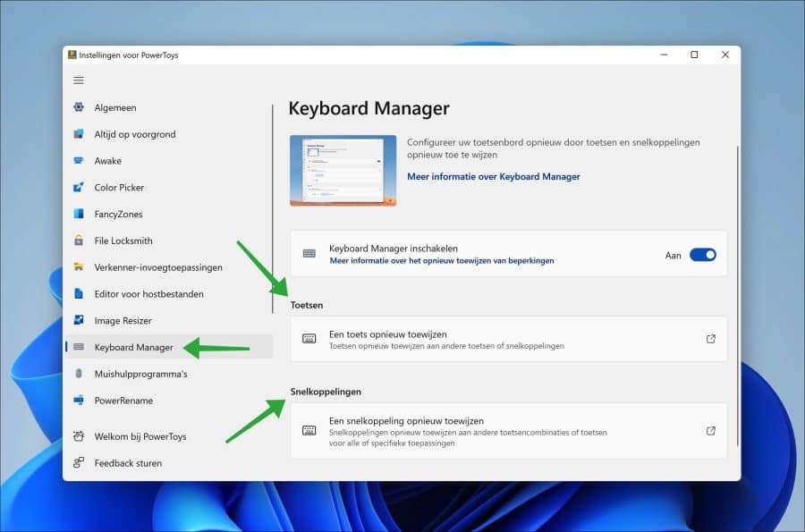Click the Keyboard Manager page heading

click(x=369, y=108)
